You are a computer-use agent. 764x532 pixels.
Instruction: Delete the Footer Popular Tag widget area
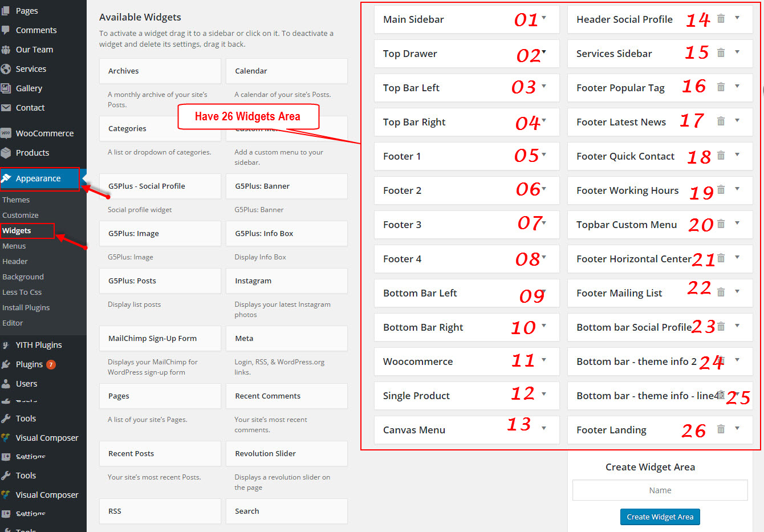pyautogui.click(x=721, y=87)
